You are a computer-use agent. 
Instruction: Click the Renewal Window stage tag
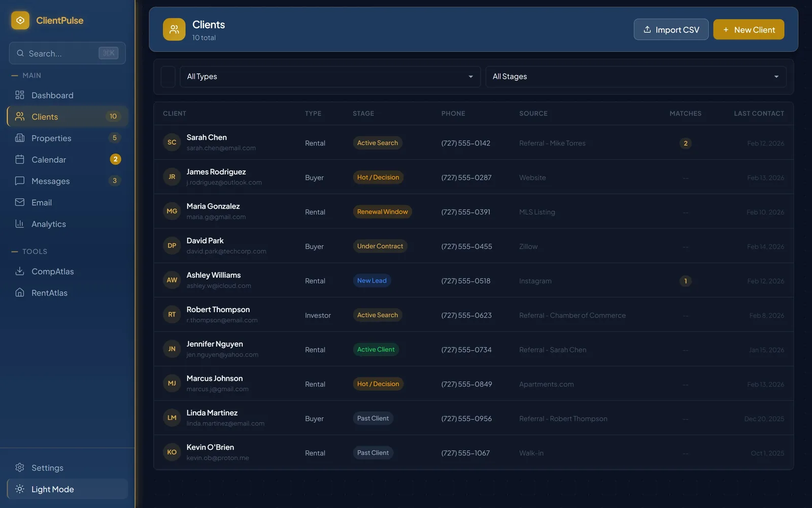[382, 212]
